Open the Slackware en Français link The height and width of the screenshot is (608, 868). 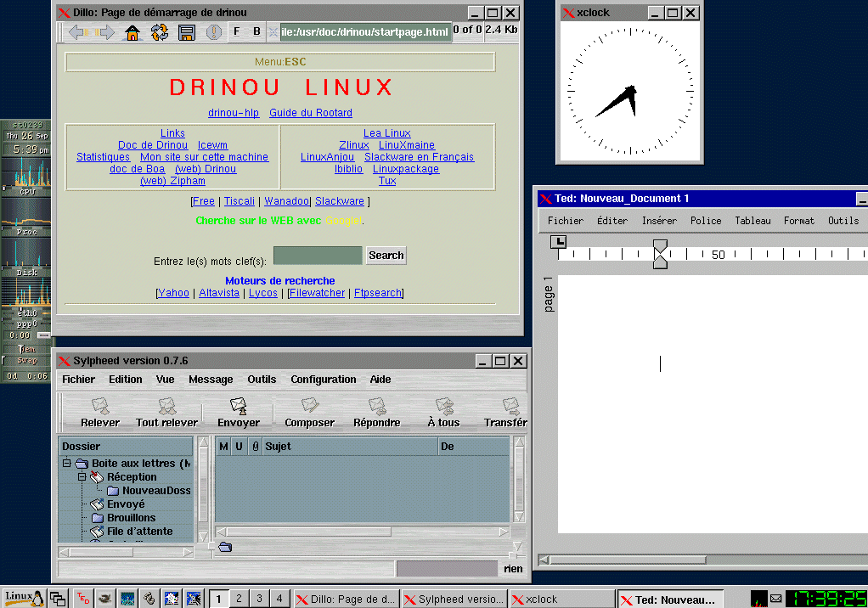(419, 157)
